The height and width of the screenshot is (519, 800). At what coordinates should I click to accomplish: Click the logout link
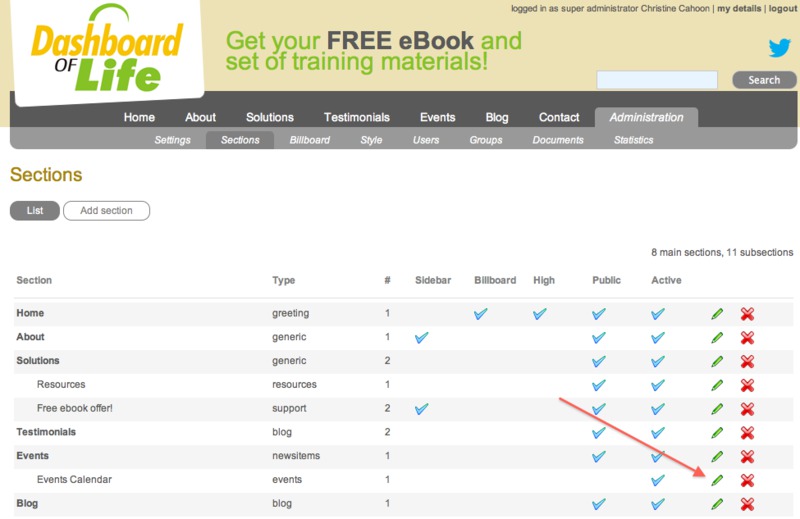pos(783,9)
